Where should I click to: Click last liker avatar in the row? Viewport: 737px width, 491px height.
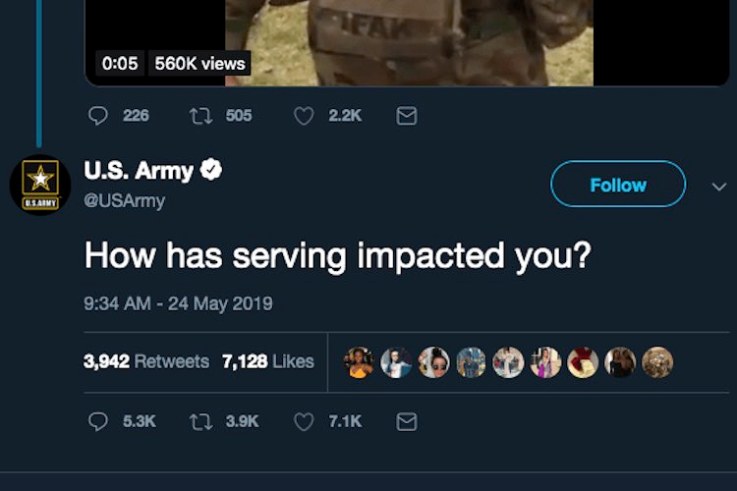657,362
